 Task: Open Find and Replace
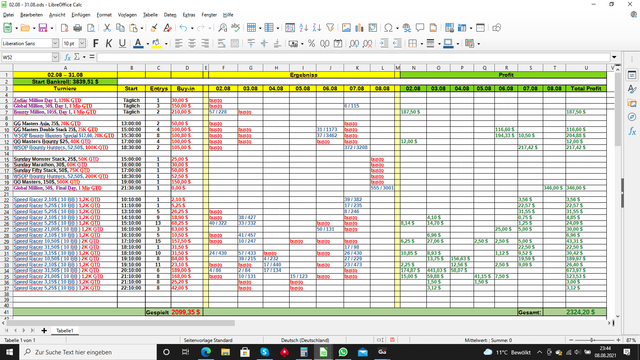pos(222,28)
